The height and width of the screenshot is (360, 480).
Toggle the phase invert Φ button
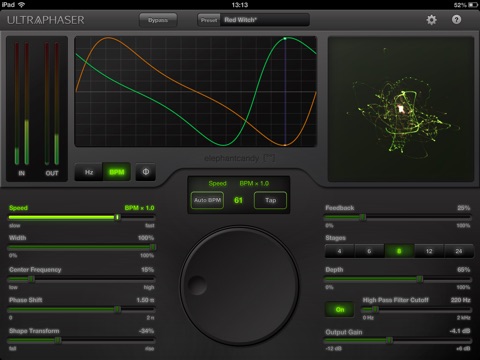coord(146,172)
